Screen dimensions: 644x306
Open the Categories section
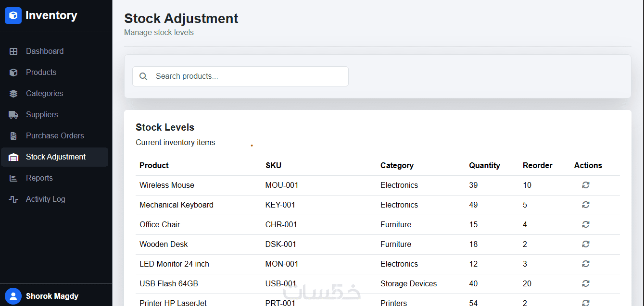pos(44,94)
